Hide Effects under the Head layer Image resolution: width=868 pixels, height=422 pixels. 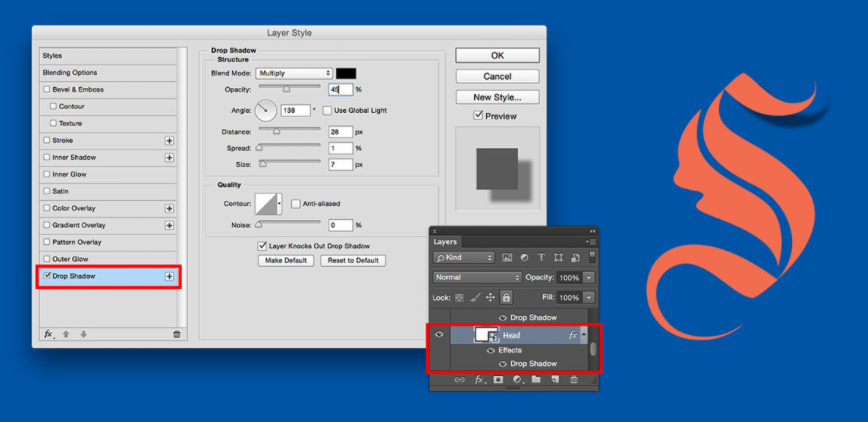491,350
